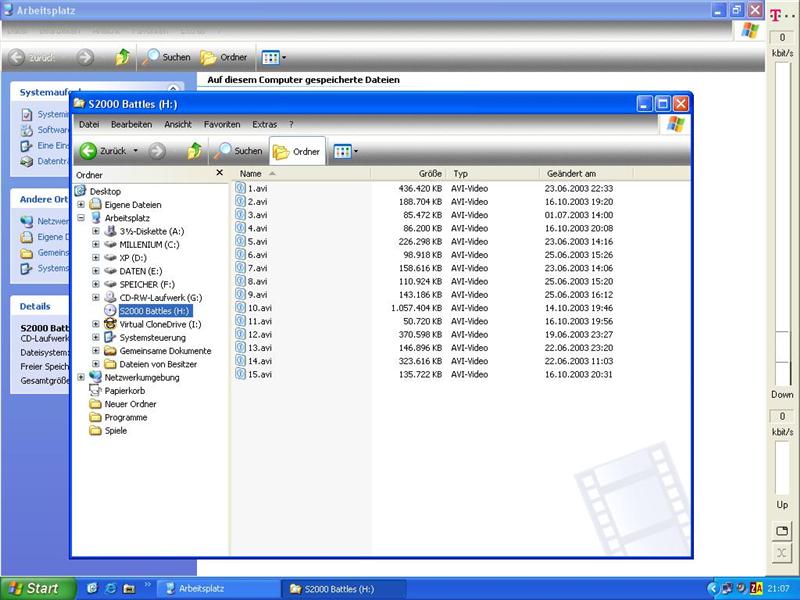Collapse the Arbeitsplatz tree node

[81, 217]
